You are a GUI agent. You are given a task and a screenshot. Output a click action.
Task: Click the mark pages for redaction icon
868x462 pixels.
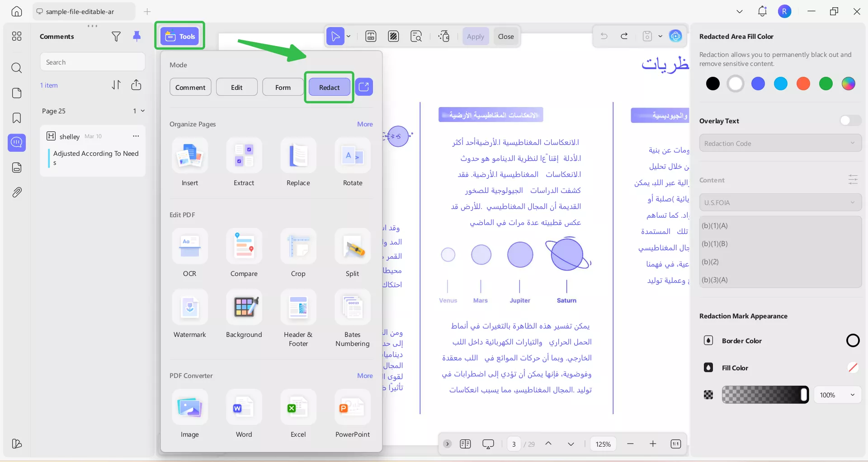pos(371,36)
